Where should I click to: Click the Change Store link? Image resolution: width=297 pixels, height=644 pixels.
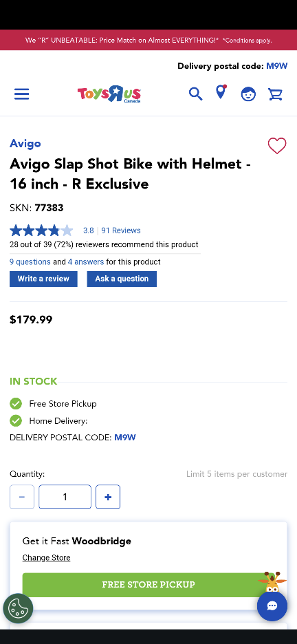[x=46, y=558]
